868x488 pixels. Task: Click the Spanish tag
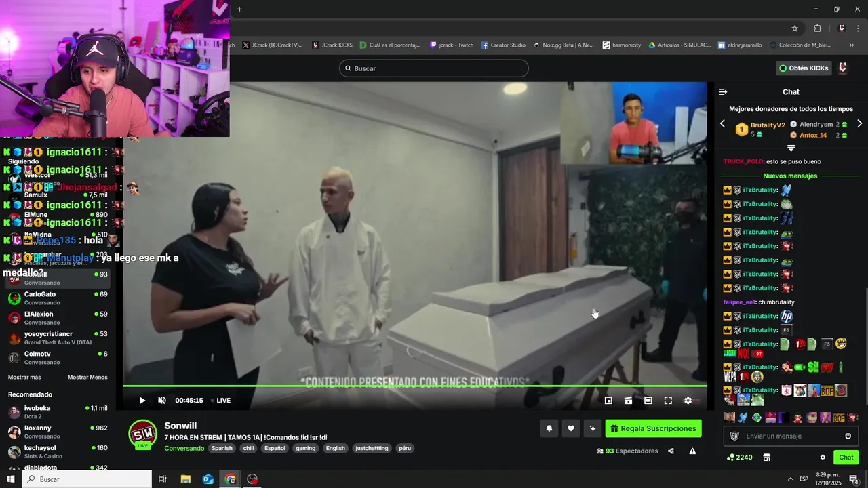point(222,448)
